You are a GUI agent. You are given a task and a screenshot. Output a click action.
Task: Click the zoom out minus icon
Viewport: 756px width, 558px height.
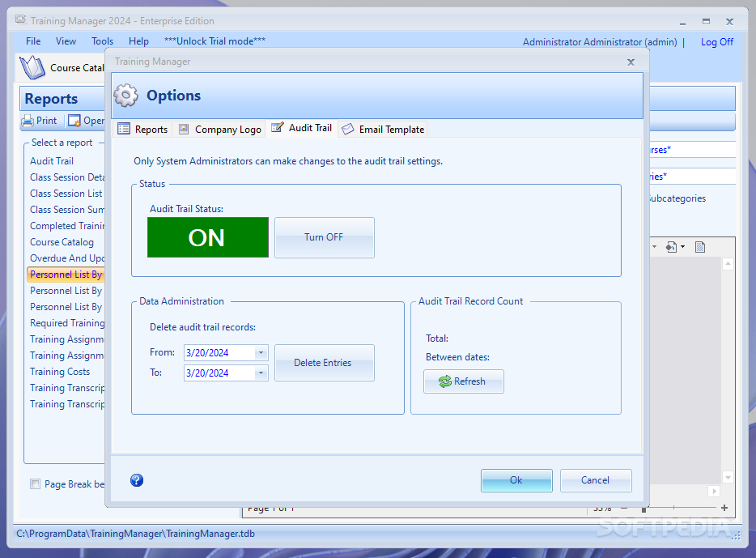(624, 508)
